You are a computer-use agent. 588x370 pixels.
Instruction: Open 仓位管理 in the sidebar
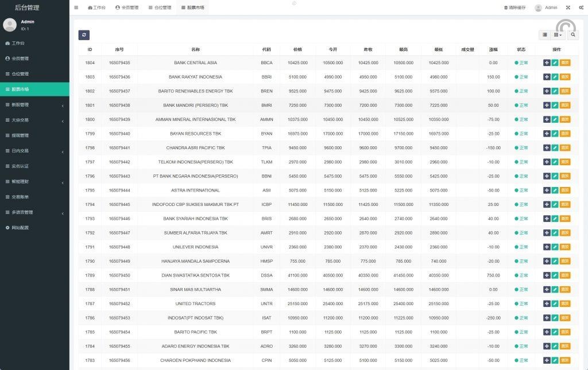20,74
